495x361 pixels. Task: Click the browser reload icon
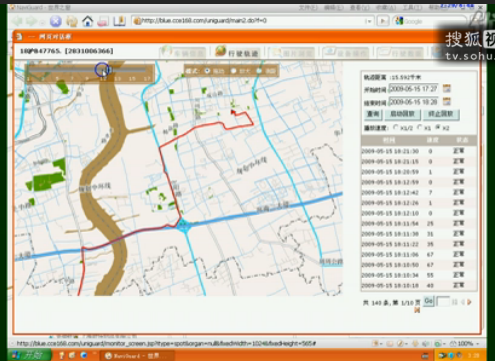(72, 21)
